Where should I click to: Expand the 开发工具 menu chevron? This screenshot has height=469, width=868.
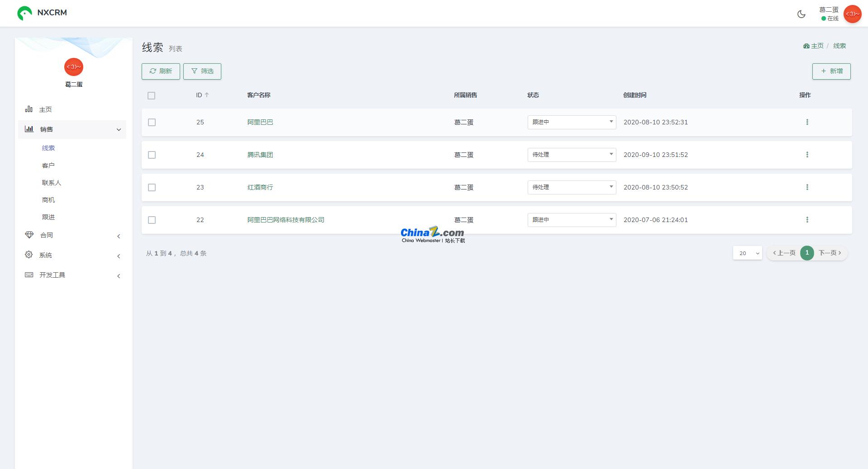click(119, 276)
